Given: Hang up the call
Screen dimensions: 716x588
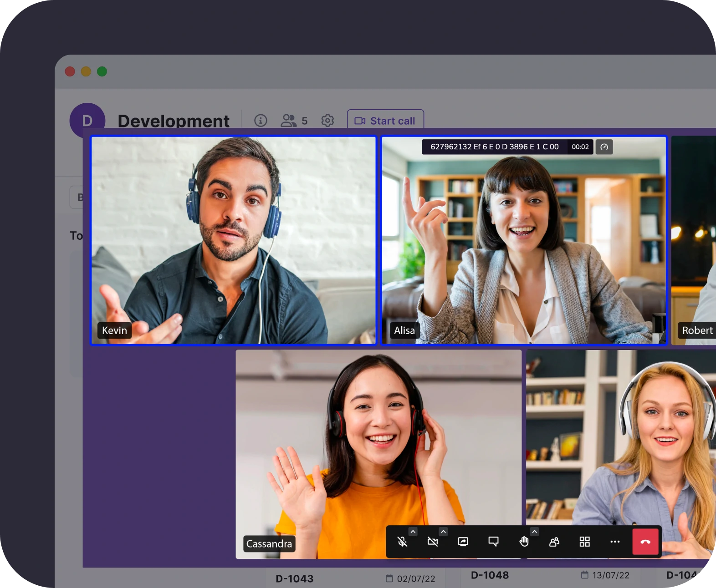Looking at the screenshot, I should [x=645, y=542].
